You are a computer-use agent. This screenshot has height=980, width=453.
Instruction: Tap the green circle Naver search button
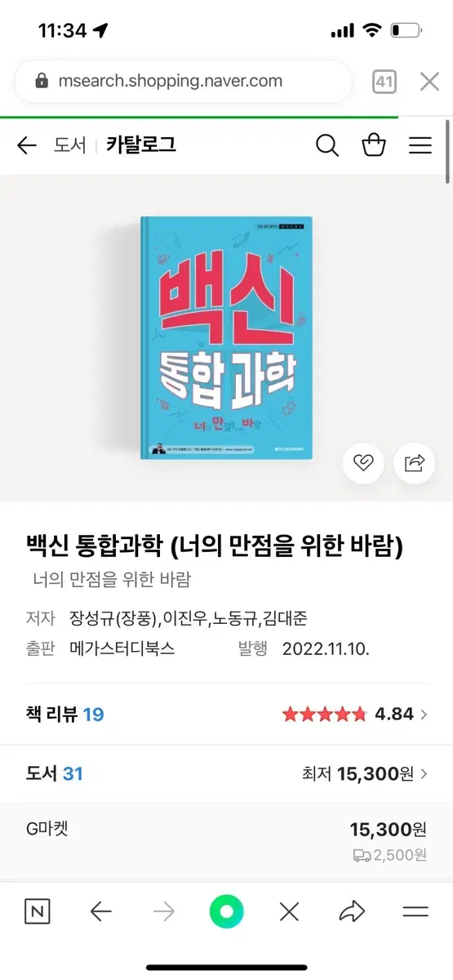coord(227,911)
